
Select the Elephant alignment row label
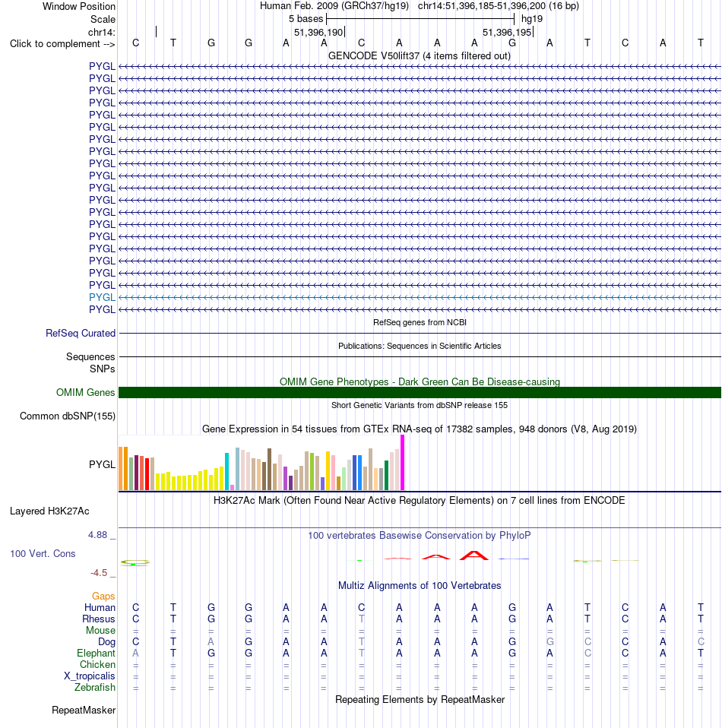coord(96,653)
